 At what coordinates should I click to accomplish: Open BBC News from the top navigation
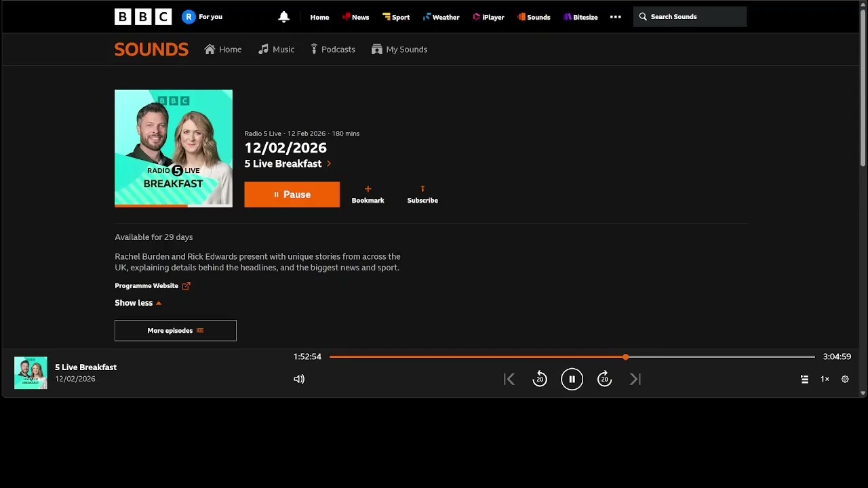[x=355, y=17]
